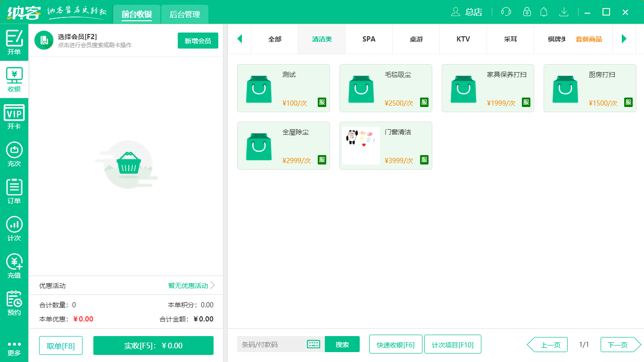
Task: Click the ¥1999/次 price text
Action: point(501,103)
